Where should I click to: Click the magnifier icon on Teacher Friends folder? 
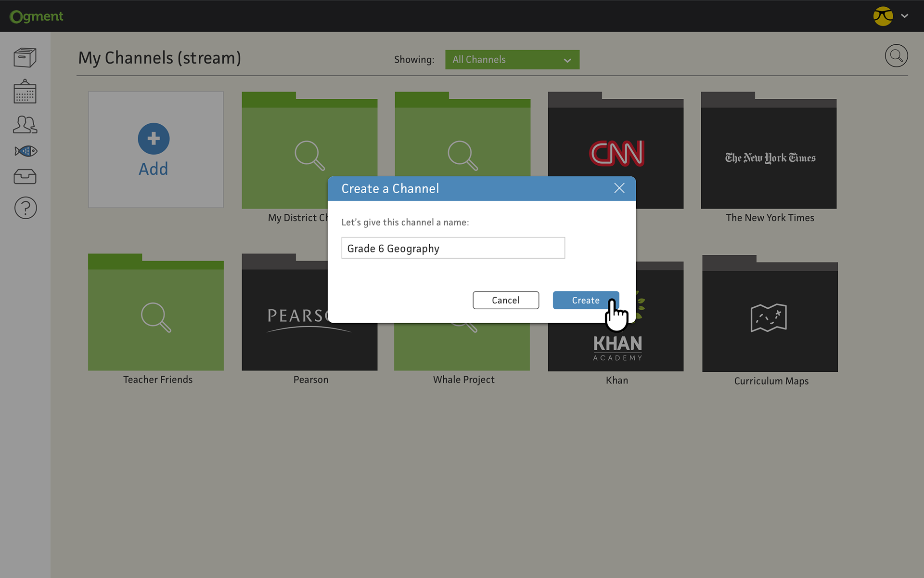click(156, 317)
